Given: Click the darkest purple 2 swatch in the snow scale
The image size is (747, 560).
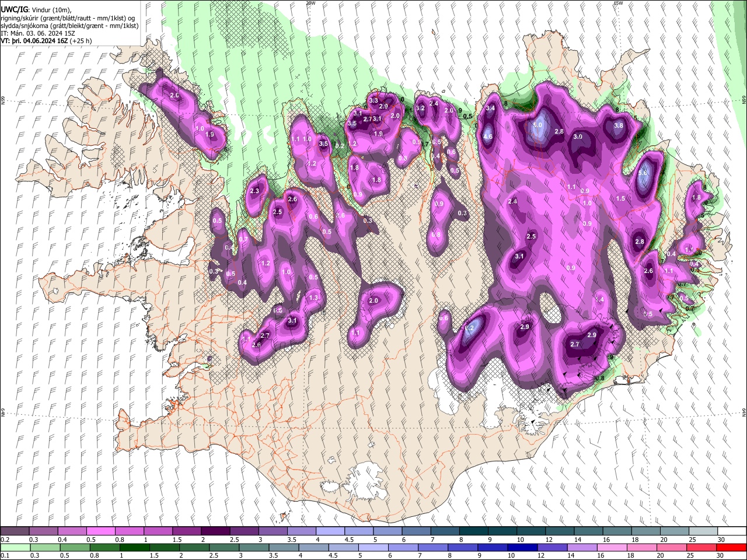Looking at the screenshot, I should tap(215, 531).
